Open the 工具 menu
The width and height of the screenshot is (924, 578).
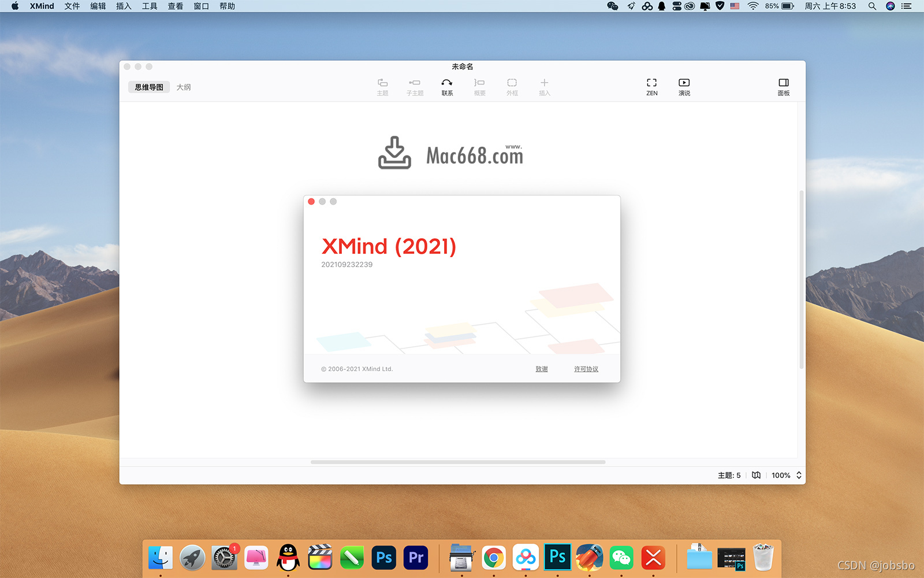click(150, 6)
